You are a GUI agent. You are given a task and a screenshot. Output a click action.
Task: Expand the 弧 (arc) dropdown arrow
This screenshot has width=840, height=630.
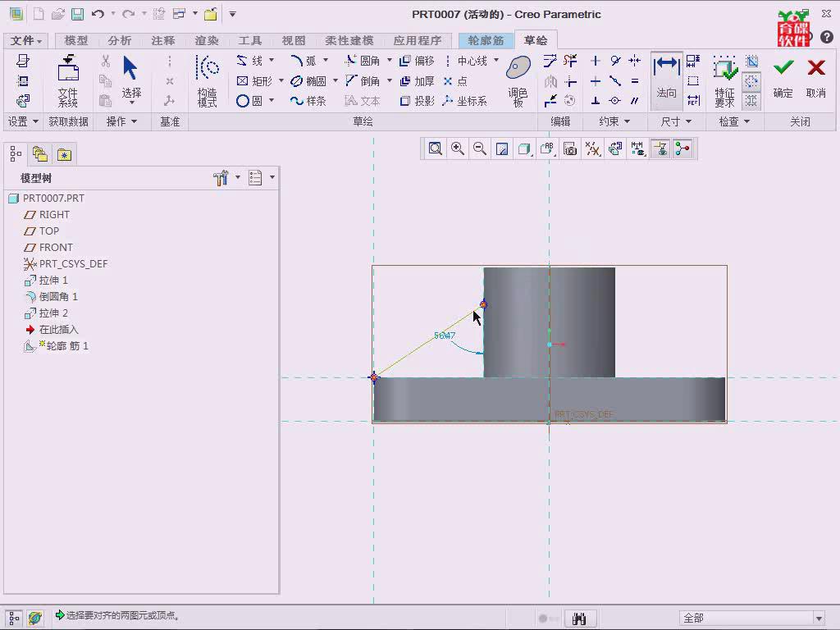pos(326,60)
